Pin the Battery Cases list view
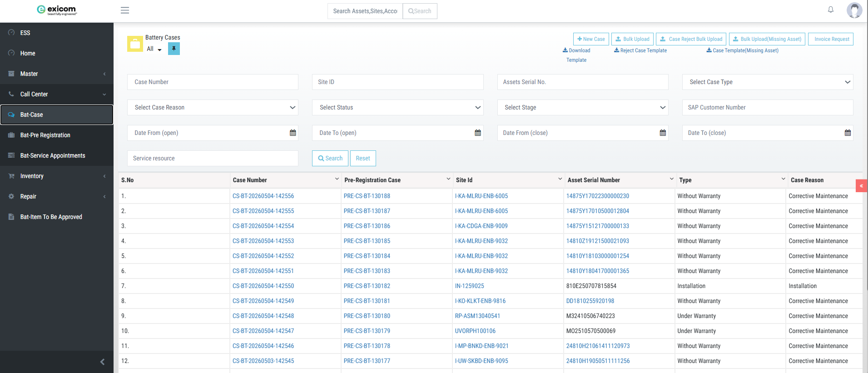 (174, 49)
